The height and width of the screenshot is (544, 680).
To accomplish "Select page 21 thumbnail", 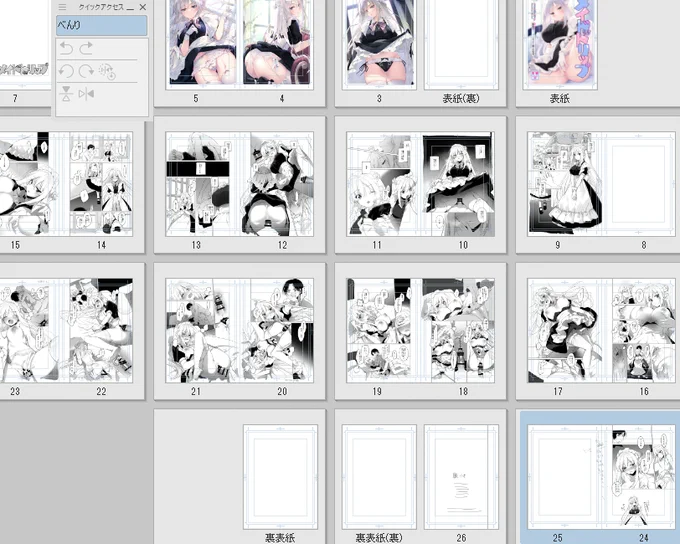I will (x=201, y=331).
